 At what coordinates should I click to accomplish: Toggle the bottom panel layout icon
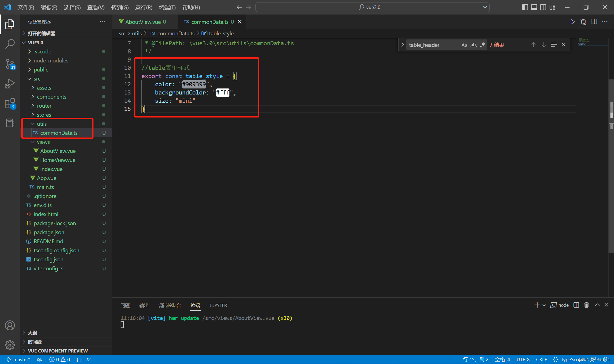click(534, 7)
